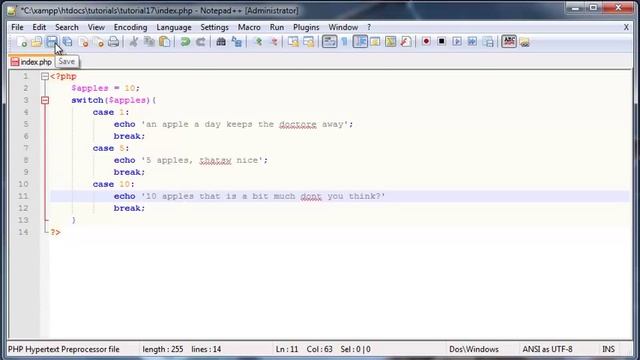Click the Close All documents icon

98,42
